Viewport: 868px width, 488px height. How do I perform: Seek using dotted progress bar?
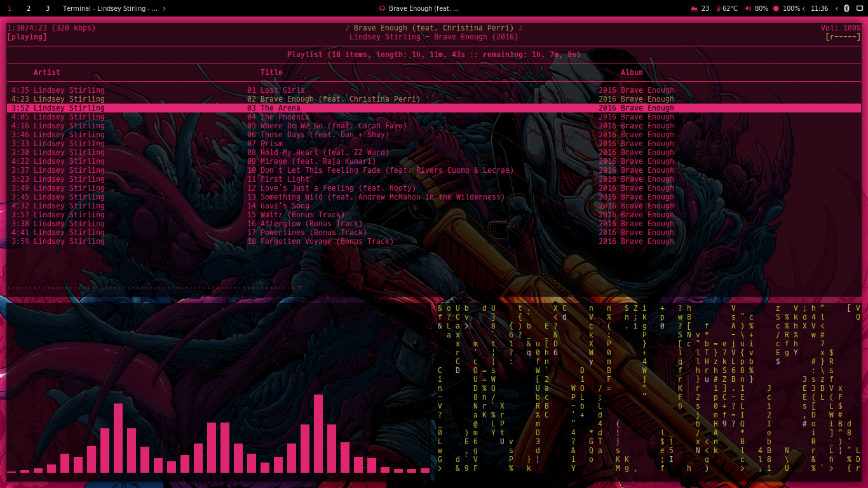click(x=154, y=287)
